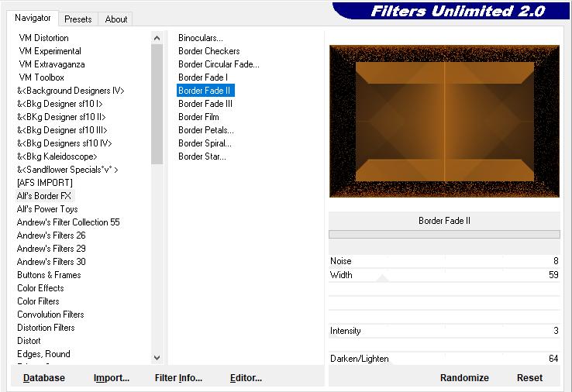
Task: Select Alf's Border FX category
Action: click(44, 196)
